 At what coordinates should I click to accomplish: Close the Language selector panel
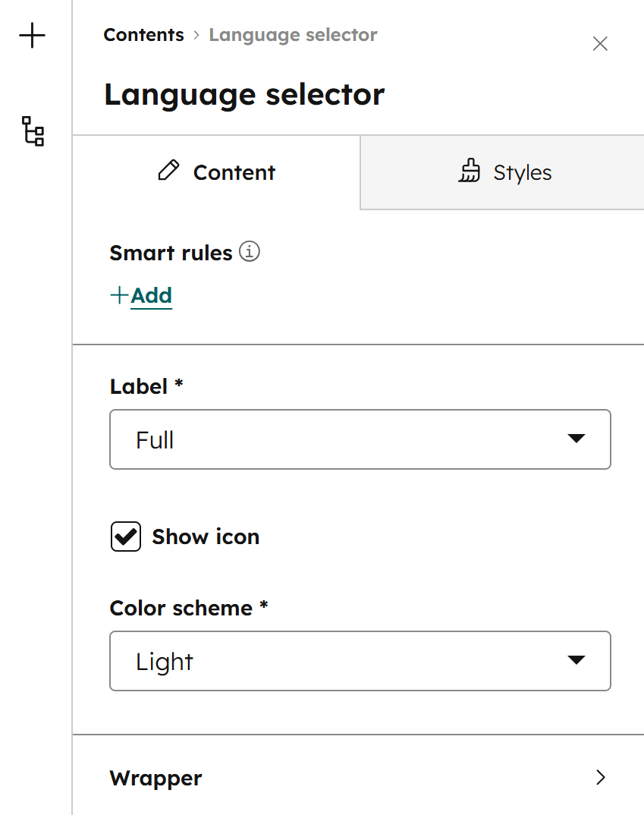[x=600, y=43]
